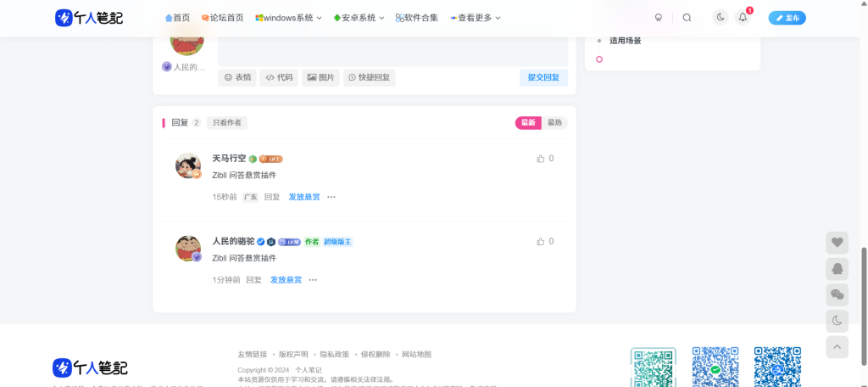Expand the windows系统 dropdown menu
868x387 pixels.
[288, 18]
